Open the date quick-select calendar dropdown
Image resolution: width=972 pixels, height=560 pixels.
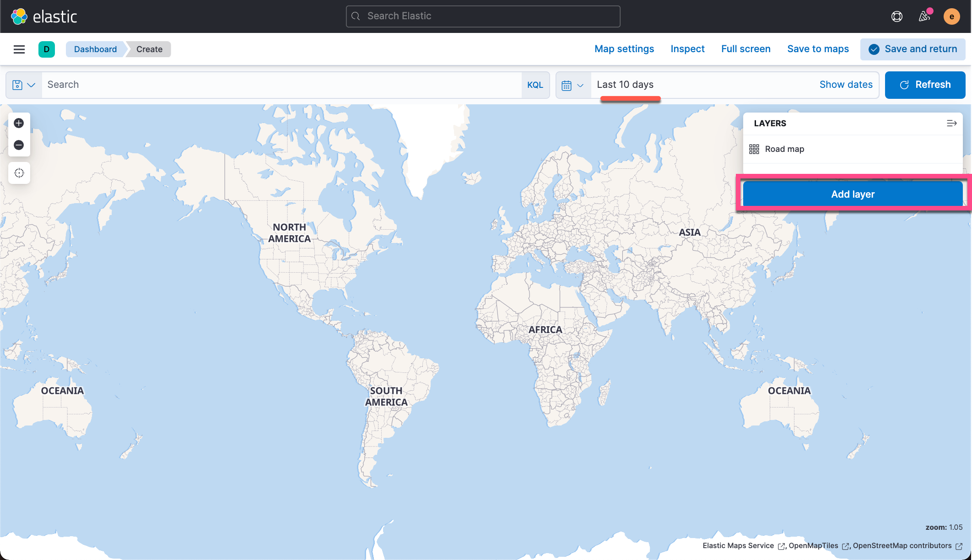tap(572, 85)
